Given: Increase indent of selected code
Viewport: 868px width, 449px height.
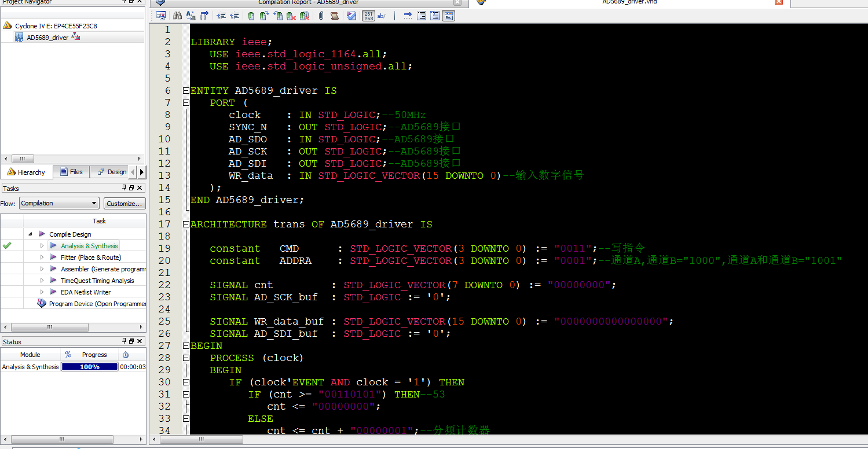Looking at the screenshot, I should pos(221,16).
